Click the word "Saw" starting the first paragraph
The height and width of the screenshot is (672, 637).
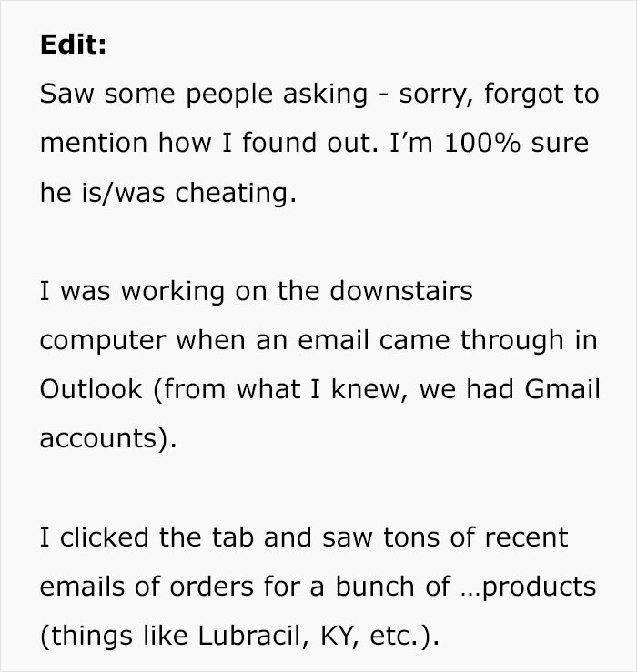[x=67, y=95]
